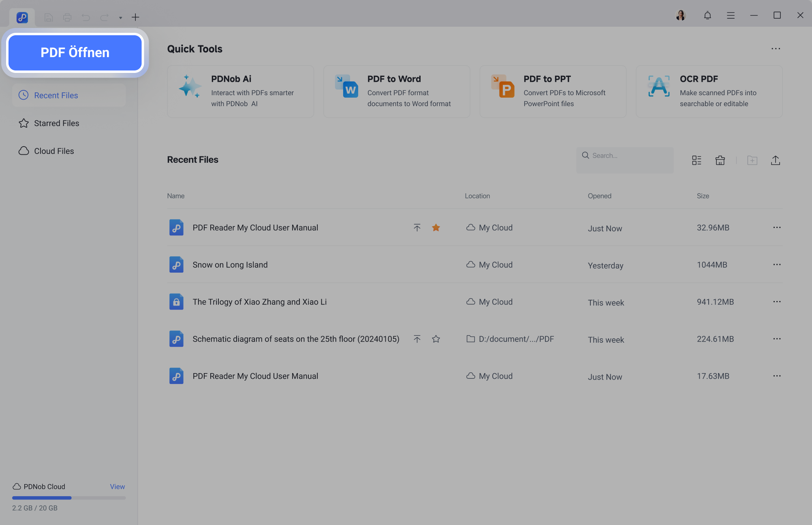The width and height of the screenshot is (812, 525).
Task: Click the 941.12MB size value
Action: pyautogui.click(x=715, y=302)
